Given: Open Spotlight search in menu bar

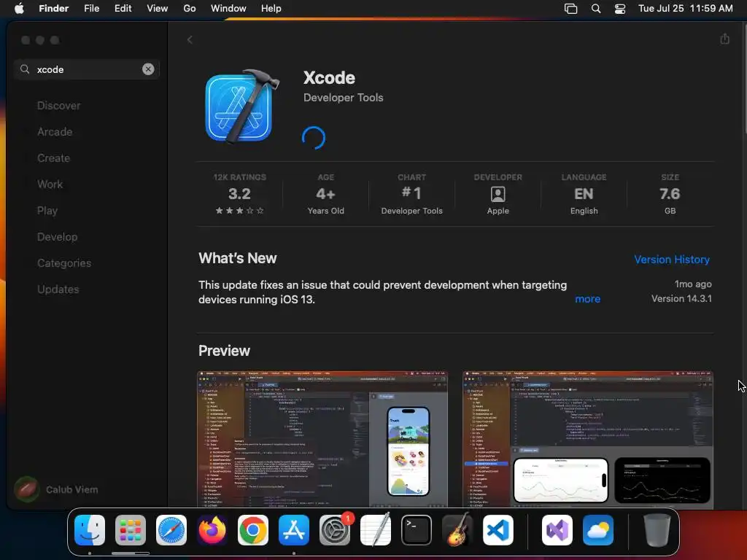Looking at the screenshot, I should coord(595,9).
